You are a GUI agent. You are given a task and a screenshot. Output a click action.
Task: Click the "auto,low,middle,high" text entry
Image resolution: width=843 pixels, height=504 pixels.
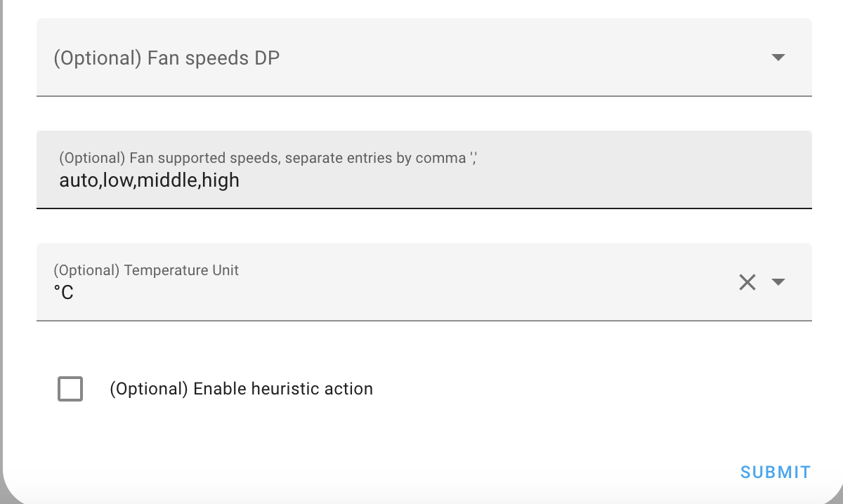pos(149,180)
